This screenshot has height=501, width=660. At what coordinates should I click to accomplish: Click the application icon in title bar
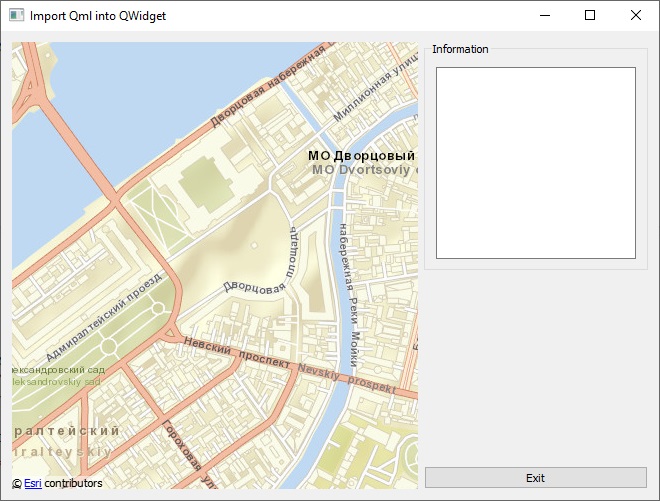(17, 16)
